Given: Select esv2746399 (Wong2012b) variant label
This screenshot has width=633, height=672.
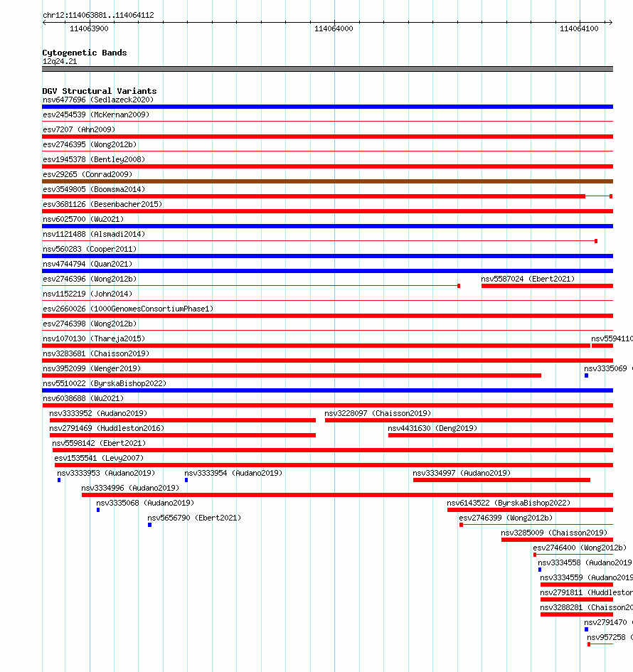Looking at the screenshot, I should click(506, 518).
